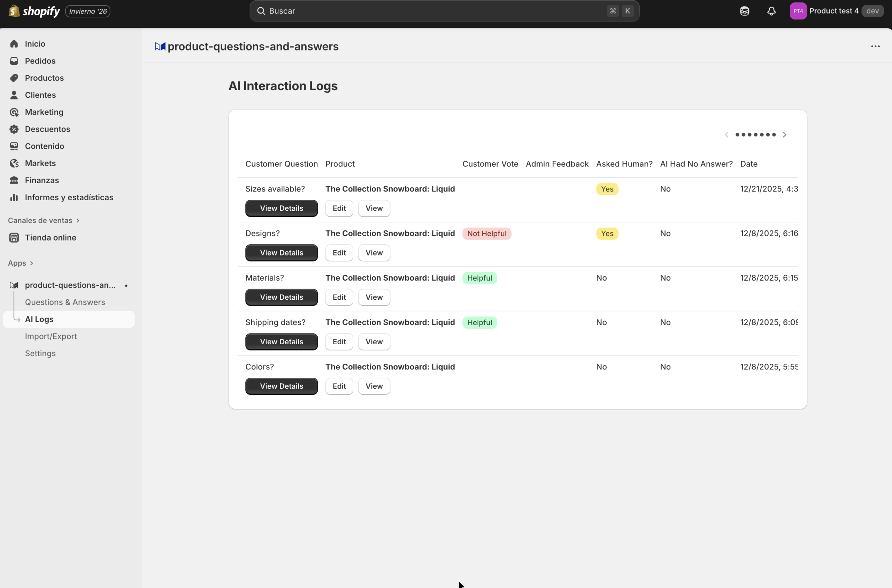Open the three-dot page actions menu
The image size is (892, 588).
pyautogui.click(x=875, y=47)
